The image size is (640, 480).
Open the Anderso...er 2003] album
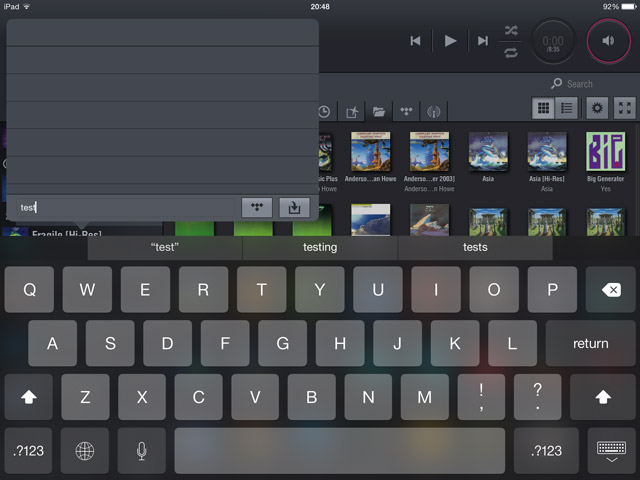click(x=429, y=151)
